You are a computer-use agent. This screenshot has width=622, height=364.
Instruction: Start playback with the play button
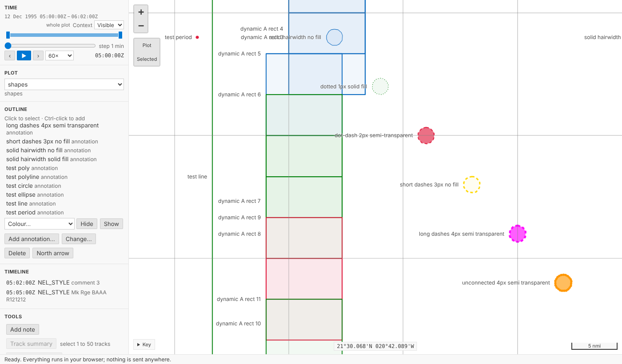click(x=24, y=55)
